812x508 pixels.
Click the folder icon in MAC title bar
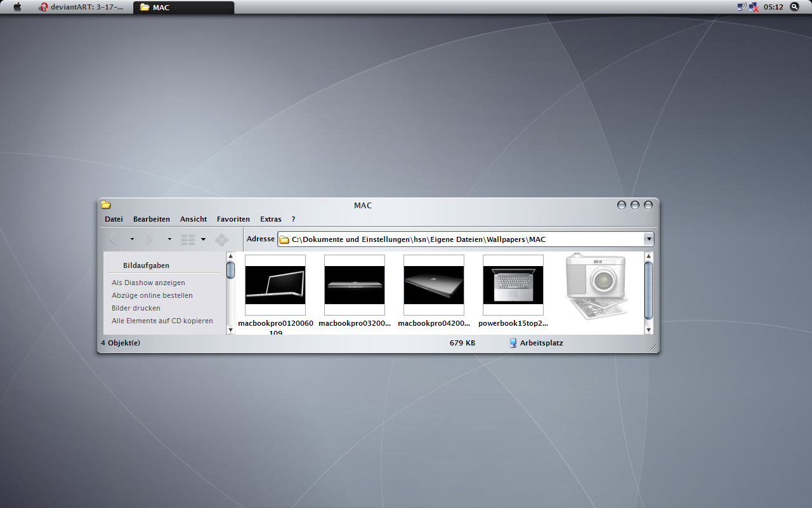click(106, 205)
